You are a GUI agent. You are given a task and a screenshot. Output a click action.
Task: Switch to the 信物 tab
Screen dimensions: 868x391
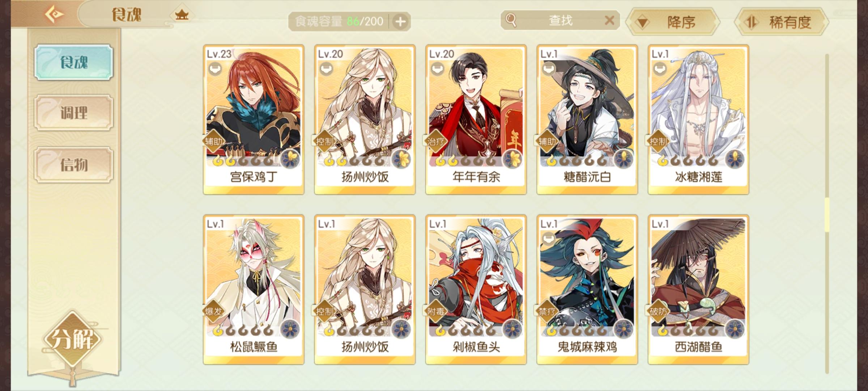74,165
